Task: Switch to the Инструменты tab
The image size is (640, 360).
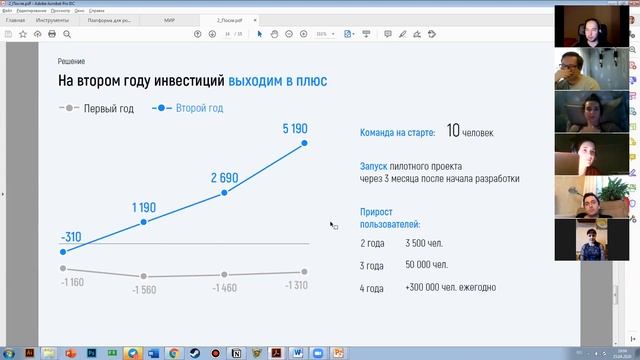Action: [x=52, y=20]
